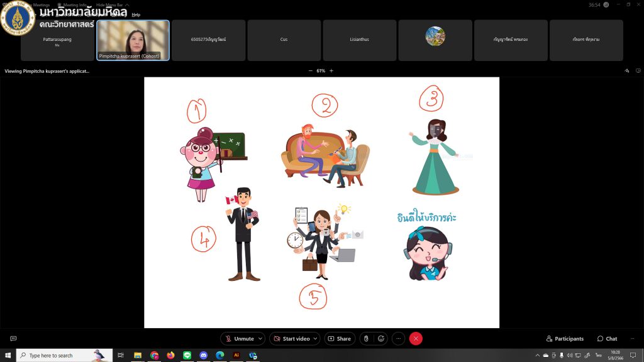Zoom out shared content with minus button
The height and width of the screenshot is (362, 644).
click(x=310, y=71)
